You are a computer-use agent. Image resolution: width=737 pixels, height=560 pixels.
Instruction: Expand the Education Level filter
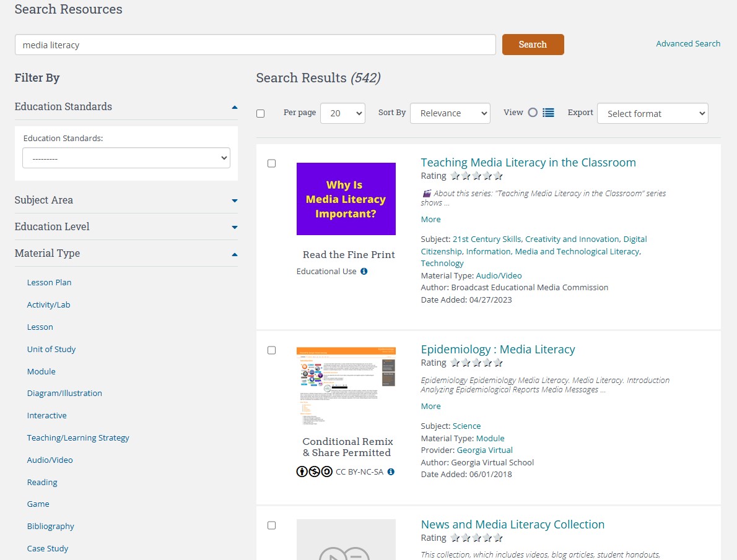pyautogui.click(x=126, y=226)
